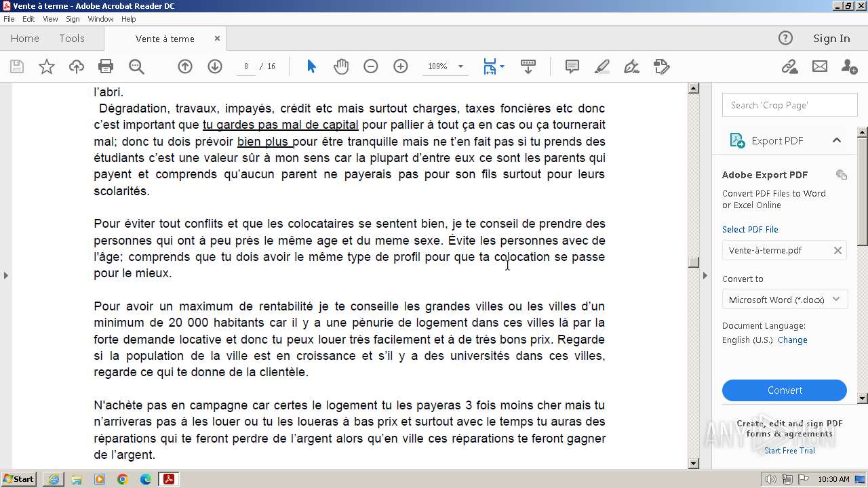Open Chrome from the taskbar
868x488 pixels.
click(123, 479)
